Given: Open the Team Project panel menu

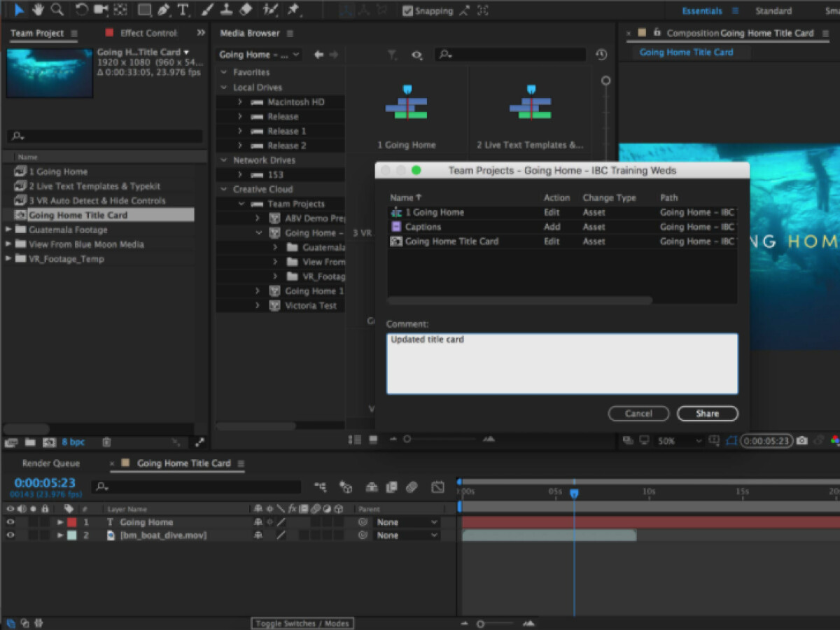Looking at the screenshot, I should [x=74, y=34].
